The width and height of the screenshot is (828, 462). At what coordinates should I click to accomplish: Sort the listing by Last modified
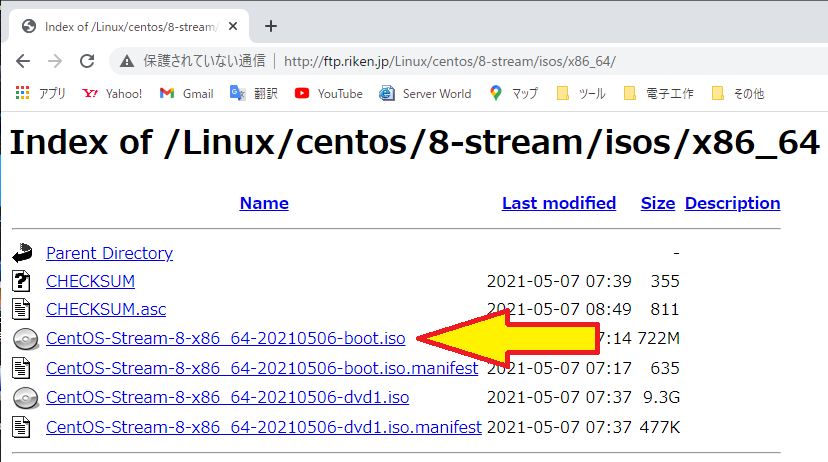click(559, 203)
